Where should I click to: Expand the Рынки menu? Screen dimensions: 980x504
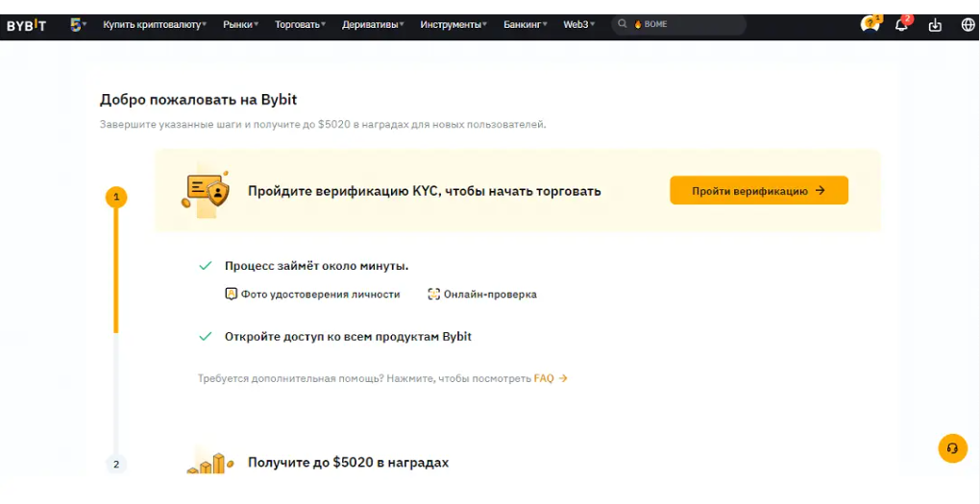click(240, 24)
